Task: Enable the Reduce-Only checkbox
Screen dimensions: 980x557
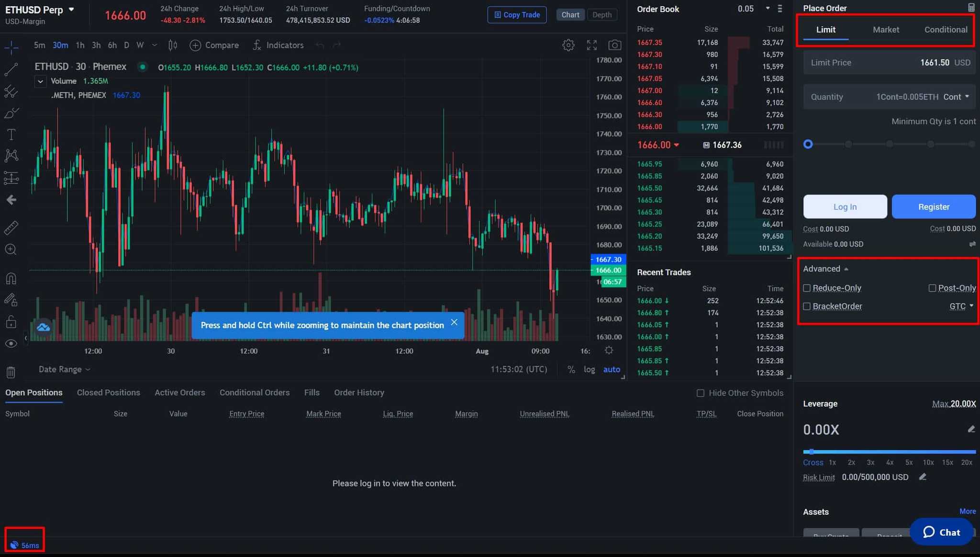Action: pyautogui.click(x=807, y=288)
